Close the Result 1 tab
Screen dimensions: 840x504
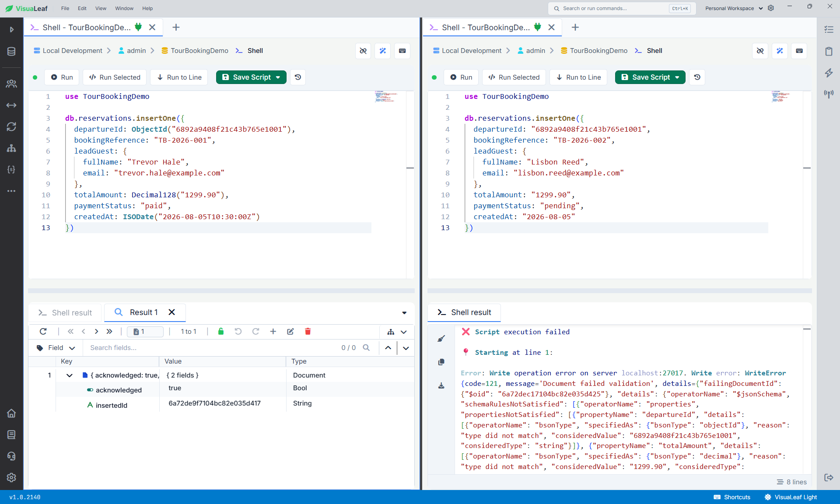[x=172, y=312]
